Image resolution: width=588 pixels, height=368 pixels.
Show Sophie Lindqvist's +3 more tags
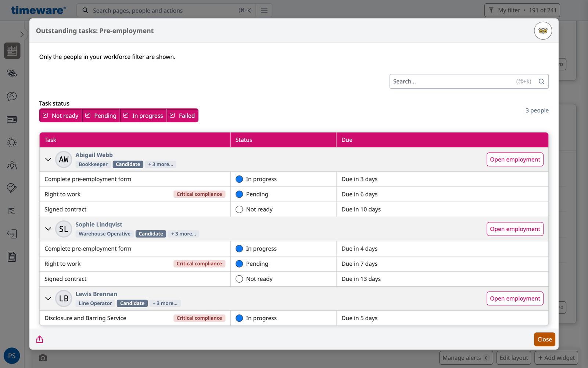coord(183,234)
